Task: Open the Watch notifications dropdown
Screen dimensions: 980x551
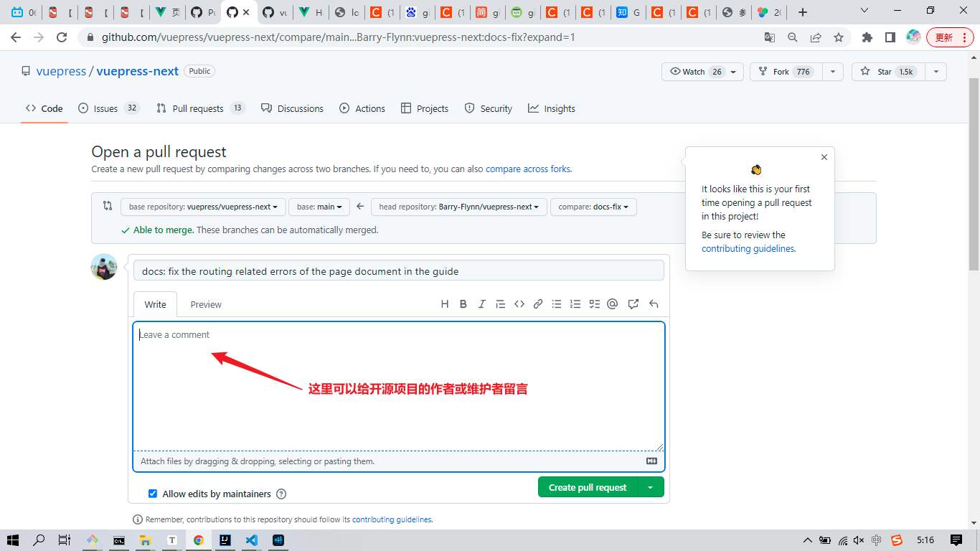Action: coord(703,72)
